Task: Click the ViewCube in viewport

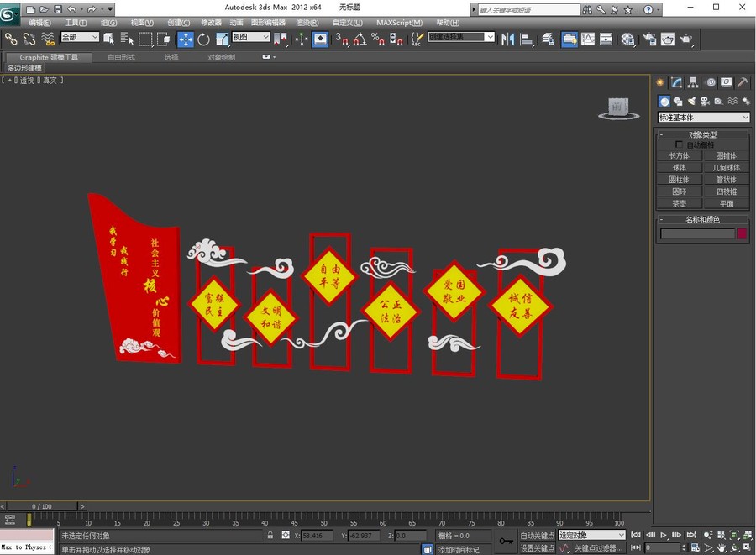Action: [618, 107]
